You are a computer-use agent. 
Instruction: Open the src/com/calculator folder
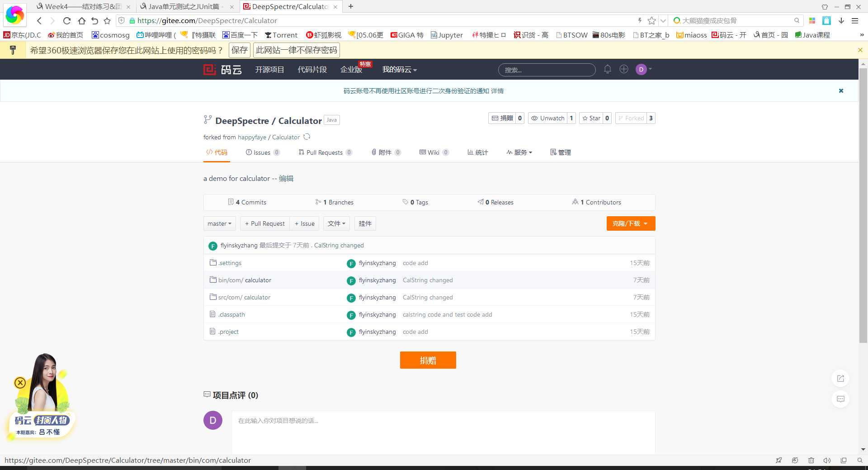[244, 297]
